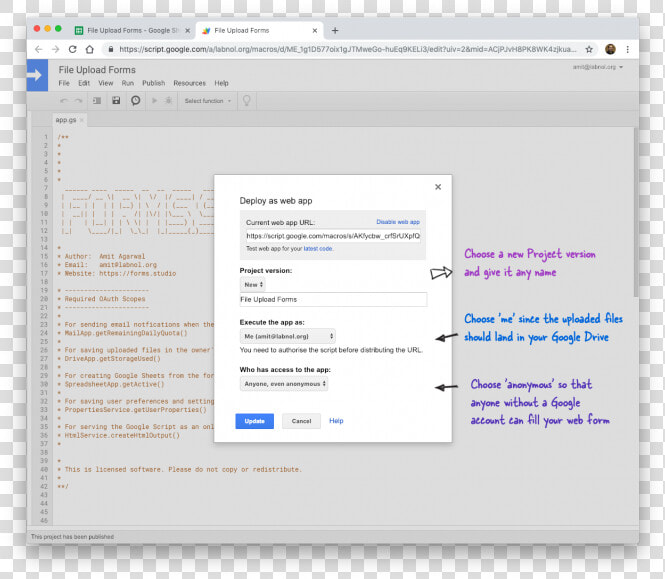The image size is (665, 579).
Task: Reload the page with refresh icon
Action: point(73,49)
